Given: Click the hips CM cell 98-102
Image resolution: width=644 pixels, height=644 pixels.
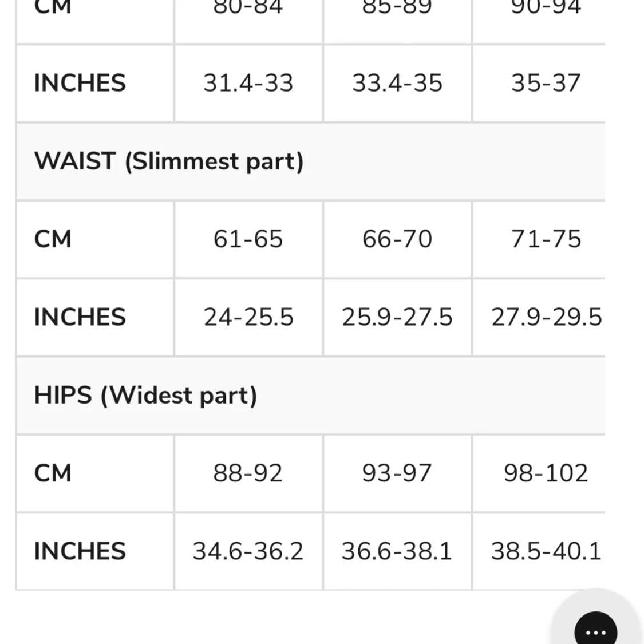Looking at the screenshot, I should click(x=539, y=473).
